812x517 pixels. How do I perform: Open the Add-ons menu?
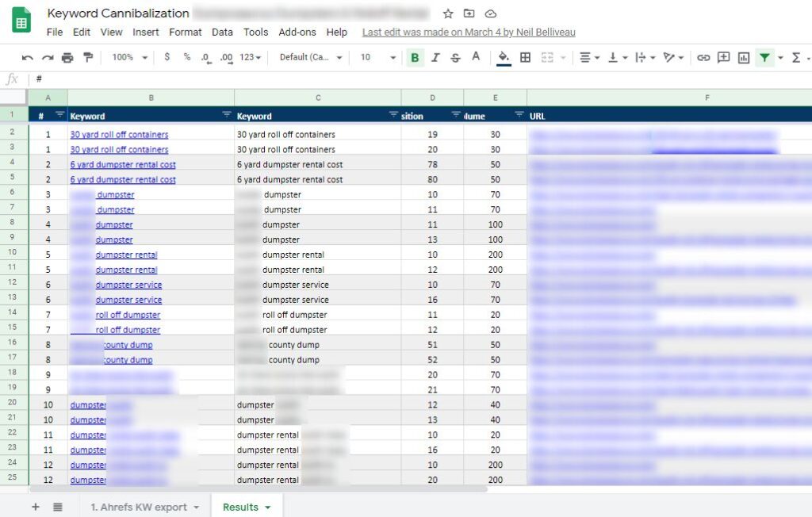point(297,33)
